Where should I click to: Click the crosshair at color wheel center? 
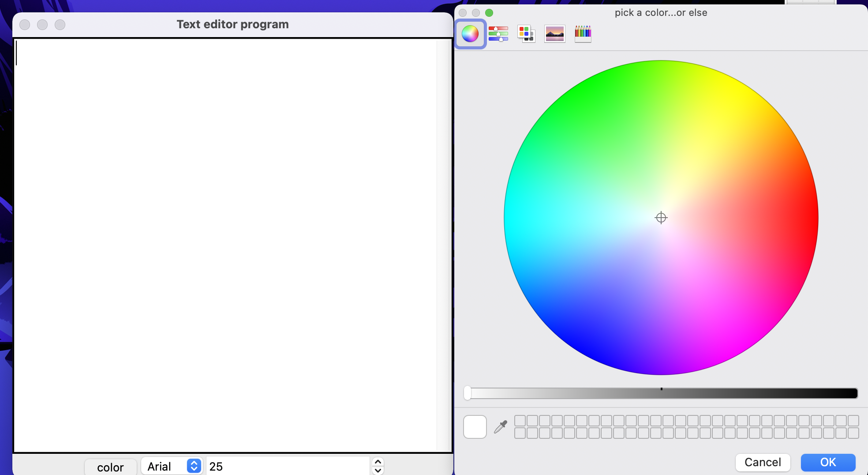tap(661, 218)
